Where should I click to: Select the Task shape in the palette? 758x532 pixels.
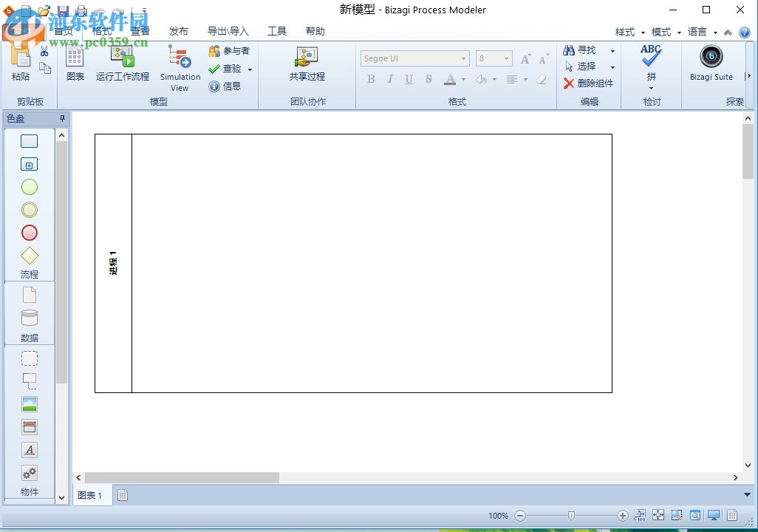[28, 140]
